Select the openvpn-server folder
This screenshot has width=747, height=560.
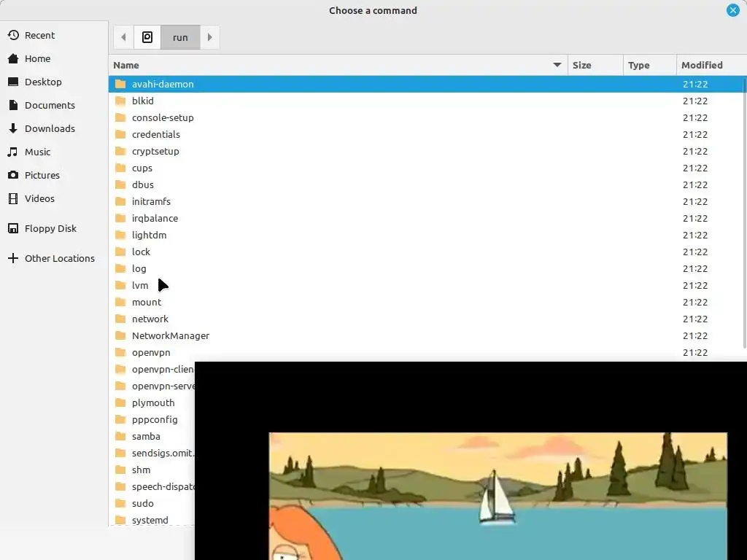152,386
